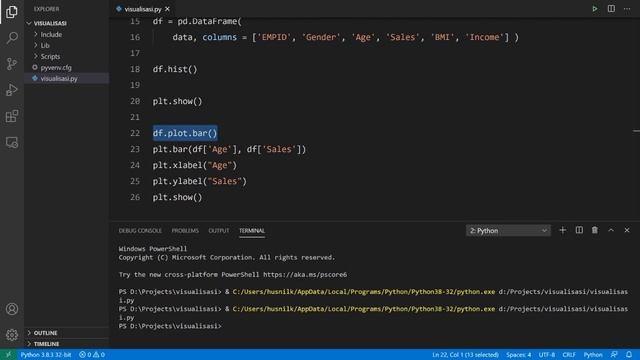Open the remote window indicator in status bar

pos(8,354)
